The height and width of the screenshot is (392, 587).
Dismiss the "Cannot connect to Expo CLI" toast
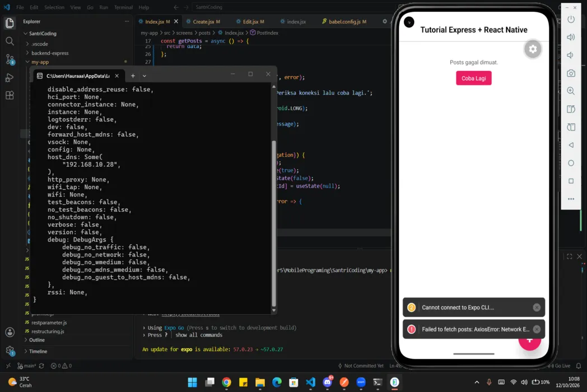point(537,307)
